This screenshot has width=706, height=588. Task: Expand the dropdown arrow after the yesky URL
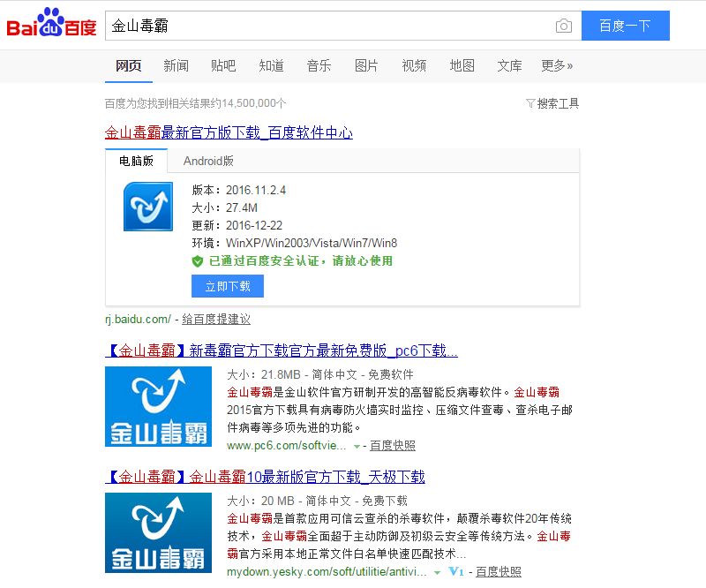[437, 573]
